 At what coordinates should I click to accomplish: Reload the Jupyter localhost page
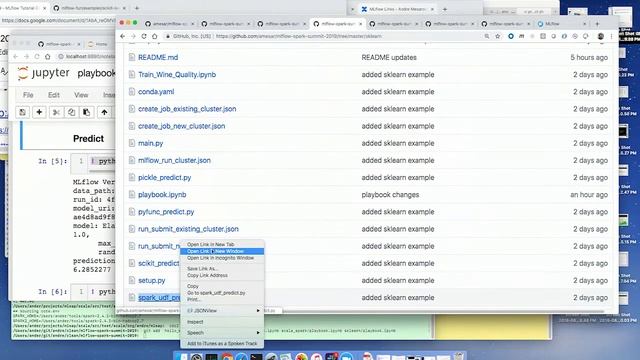coord(37,57)
